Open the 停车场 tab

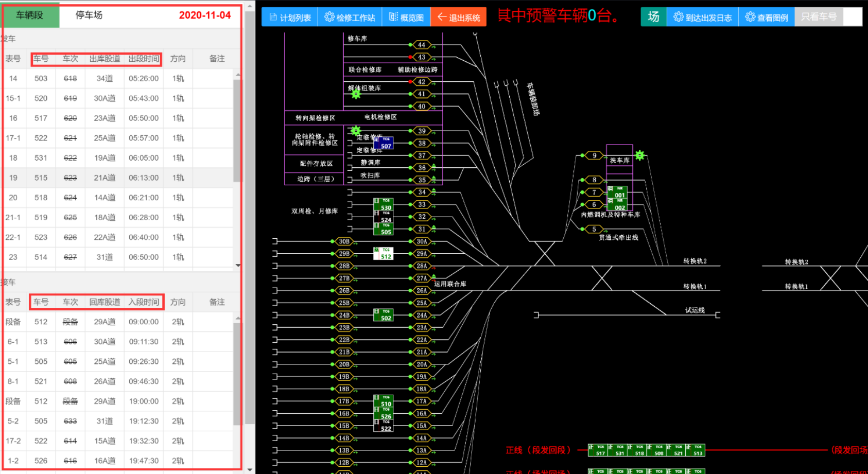click(89, 15)
